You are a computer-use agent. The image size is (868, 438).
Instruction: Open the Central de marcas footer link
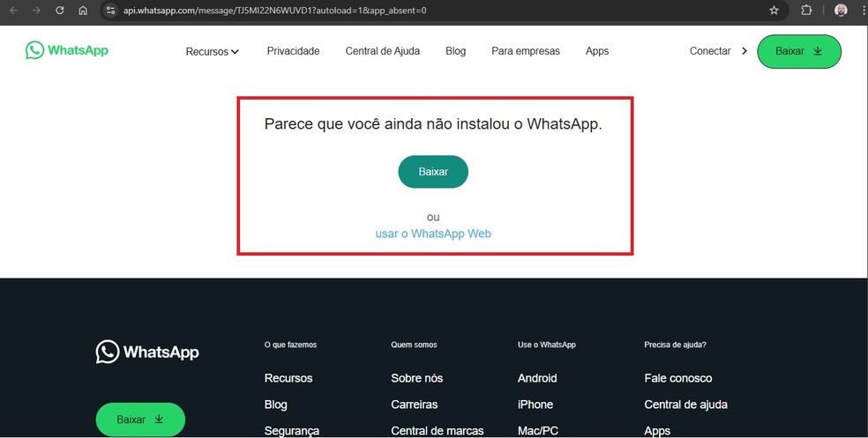(x=438, y=431)
